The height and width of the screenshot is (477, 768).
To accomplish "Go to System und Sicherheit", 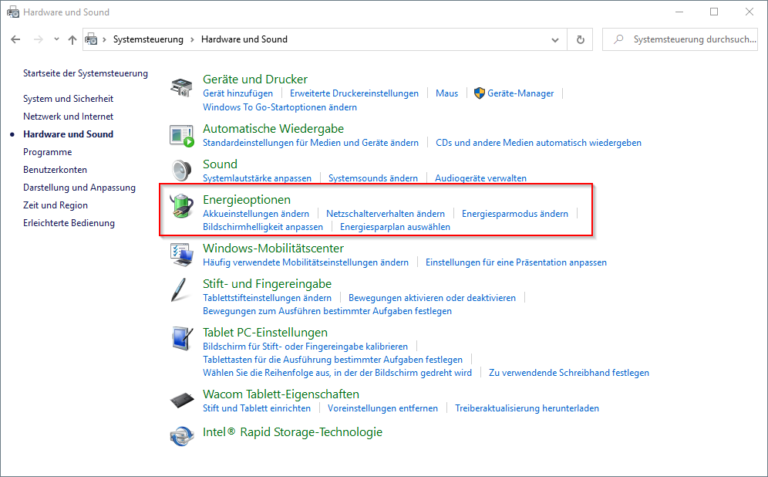I will (68, 98).
